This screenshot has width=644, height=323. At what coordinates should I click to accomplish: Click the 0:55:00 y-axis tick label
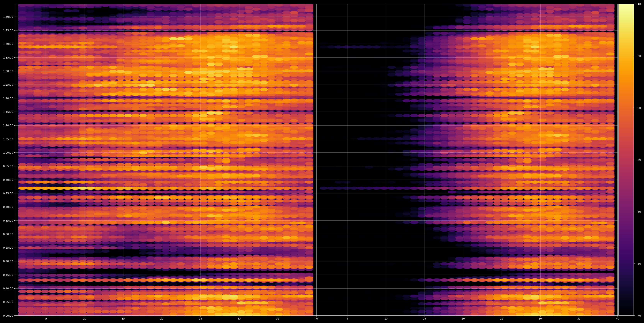coord(8,166)
